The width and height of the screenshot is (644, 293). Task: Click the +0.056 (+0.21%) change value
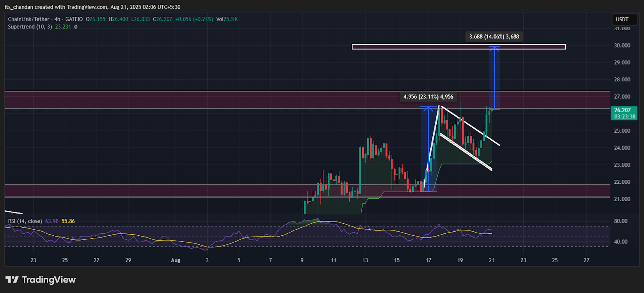pos(194,19)
